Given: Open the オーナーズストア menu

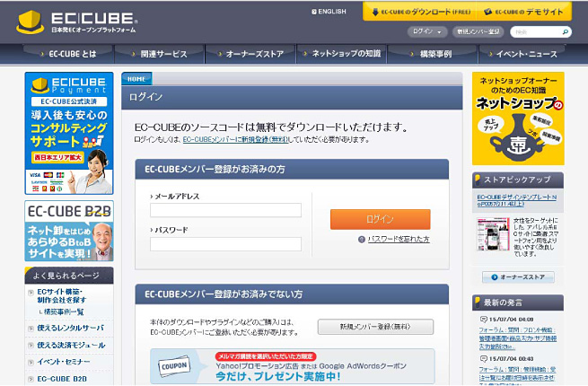Looking at the screenshot, I should [x=250, y=54].
